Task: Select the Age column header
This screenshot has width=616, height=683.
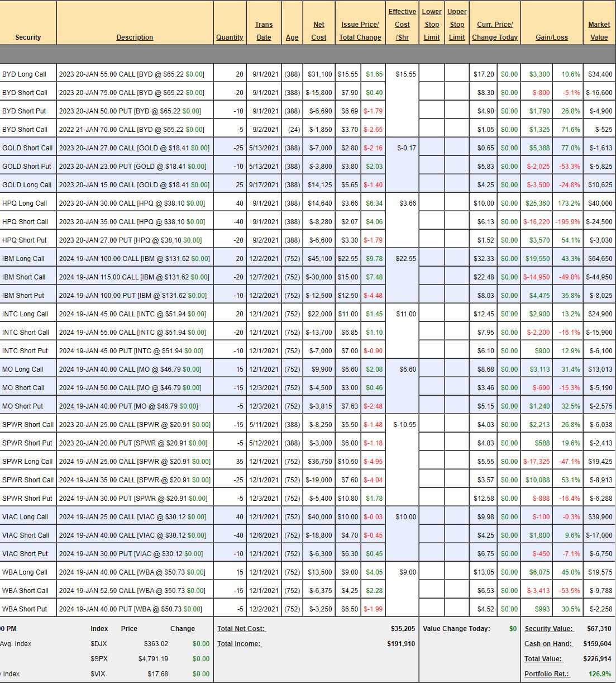Action: coord(292,37)
